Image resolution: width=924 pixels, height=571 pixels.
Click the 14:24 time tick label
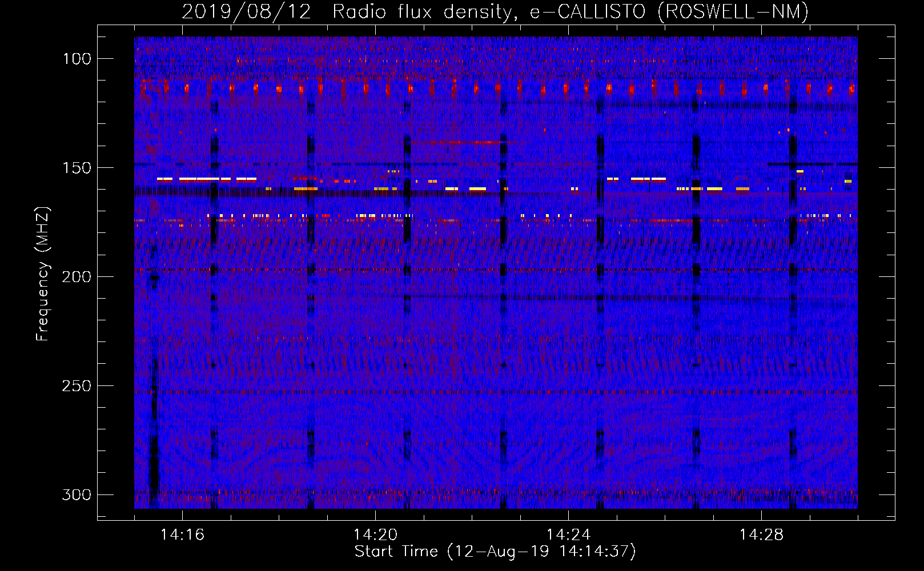pos(568,535)
